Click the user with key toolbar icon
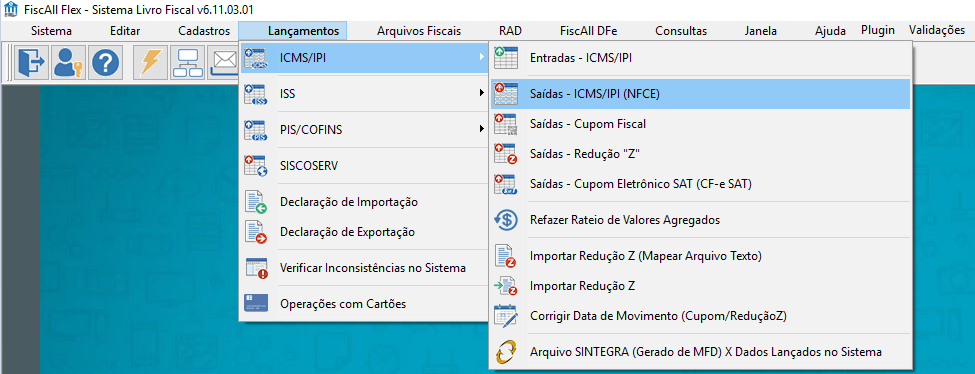 coord(68,63)
